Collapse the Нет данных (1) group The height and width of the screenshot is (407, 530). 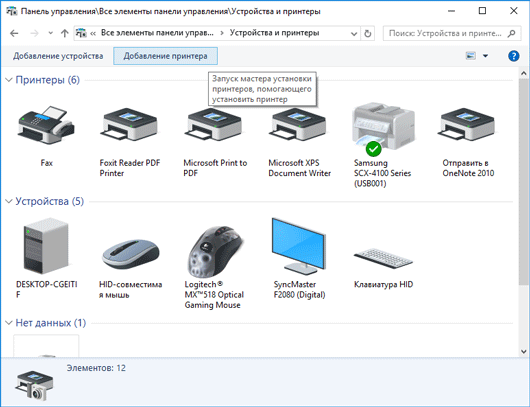(9, 323)
